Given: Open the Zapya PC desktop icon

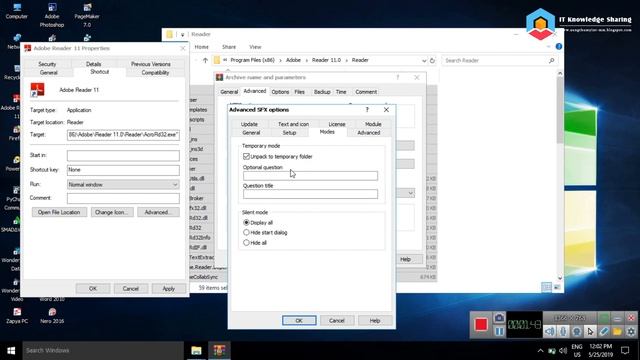Looking at the screenshot, I should (x=17, y=316).
